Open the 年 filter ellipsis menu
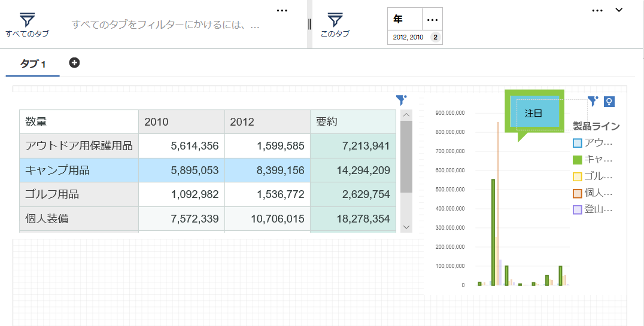Image resolution: width=644 pixels, height=326 pixels. (x=433, y=20)
